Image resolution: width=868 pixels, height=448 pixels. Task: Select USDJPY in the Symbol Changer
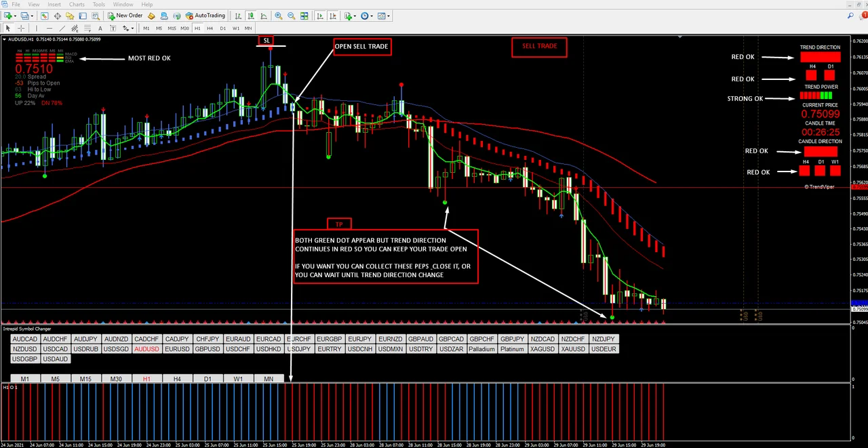coord(299,349)
